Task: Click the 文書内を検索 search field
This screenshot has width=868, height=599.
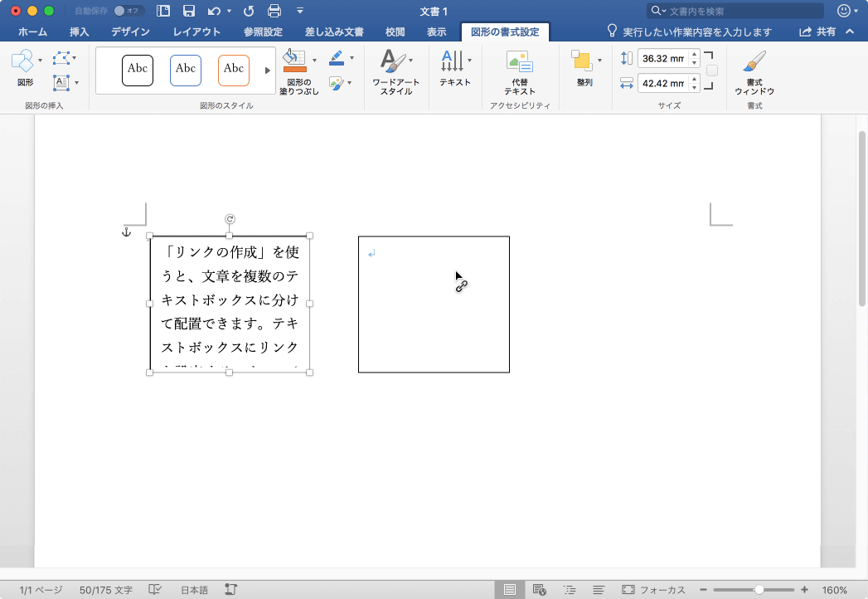Action: coord(735,11)
